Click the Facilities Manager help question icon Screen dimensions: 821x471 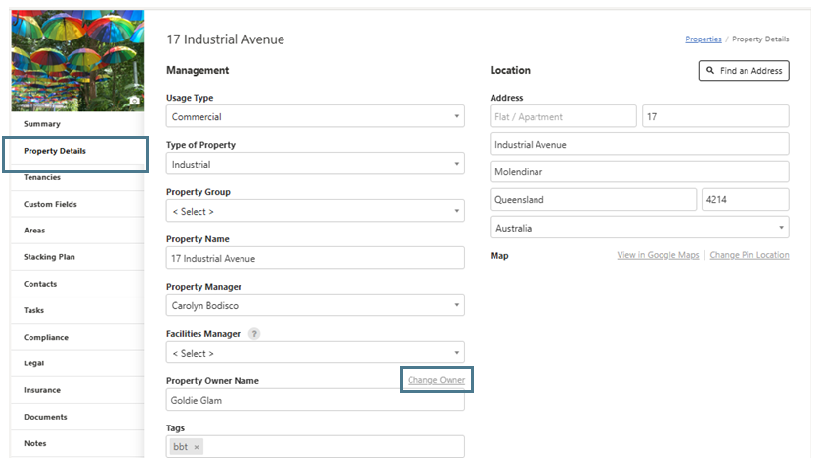tap(254, 334)
